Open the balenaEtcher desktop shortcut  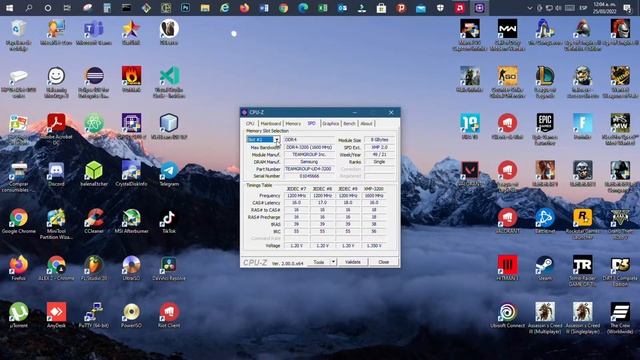point(94,174)
